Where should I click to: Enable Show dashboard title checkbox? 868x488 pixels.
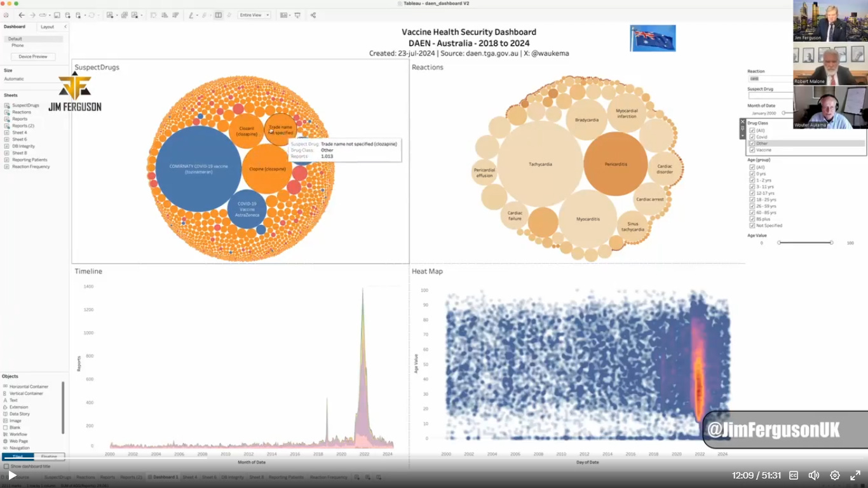[6, 466]
